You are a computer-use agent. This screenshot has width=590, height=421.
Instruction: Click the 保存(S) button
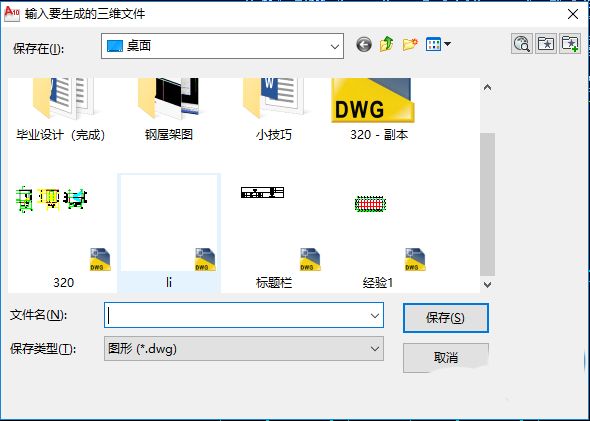point(446,318)
